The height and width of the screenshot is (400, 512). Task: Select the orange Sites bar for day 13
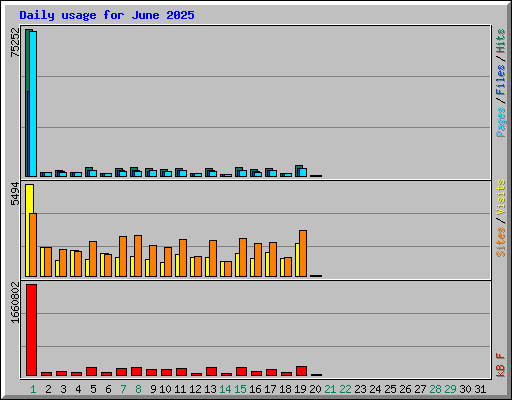coord(213,258)
